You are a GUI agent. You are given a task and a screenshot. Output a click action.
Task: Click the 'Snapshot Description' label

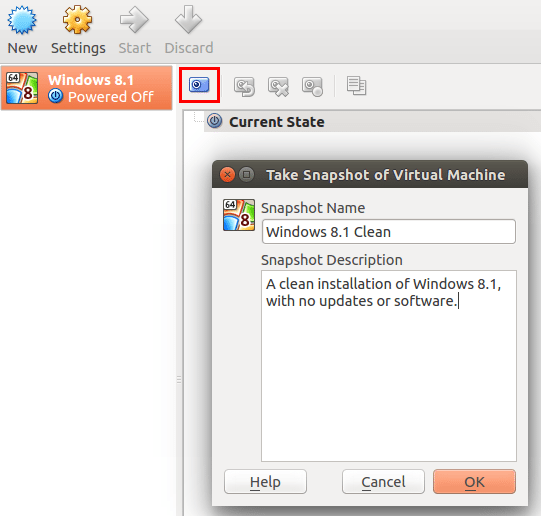click(332, 260)
